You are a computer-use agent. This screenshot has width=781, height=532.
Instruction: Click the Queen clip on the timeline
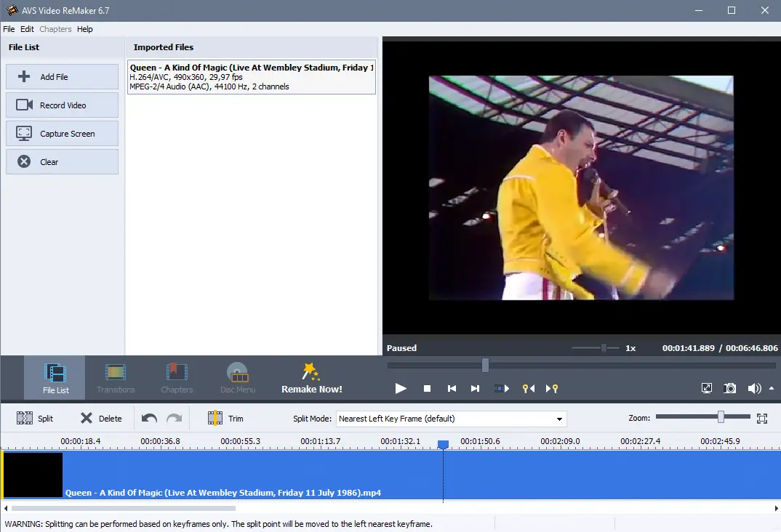(x=390, y=475)
